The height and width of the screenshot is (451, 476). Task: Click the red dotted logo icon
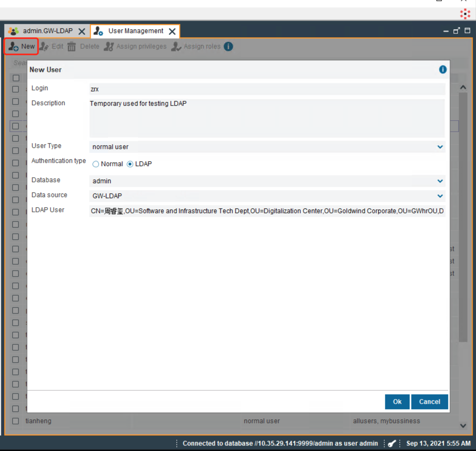click(465, 14)
